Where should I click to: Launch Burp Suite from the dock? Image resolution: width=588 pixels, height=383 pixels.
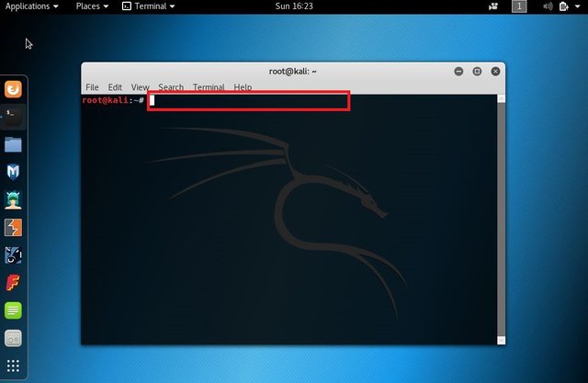click(13, 228)
